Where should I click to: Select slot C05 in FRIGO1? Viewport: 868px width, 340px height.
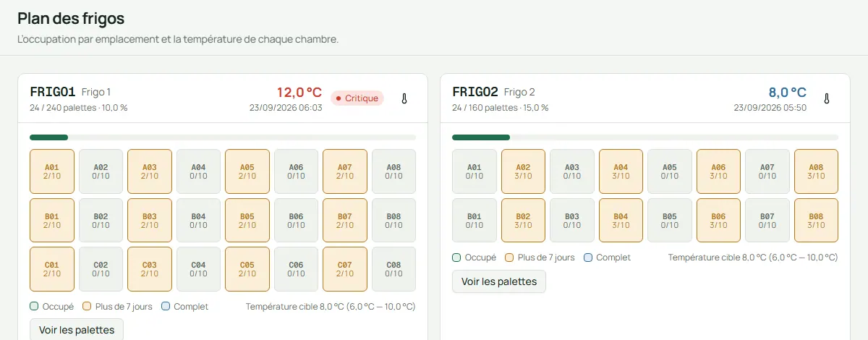point(247,269)
